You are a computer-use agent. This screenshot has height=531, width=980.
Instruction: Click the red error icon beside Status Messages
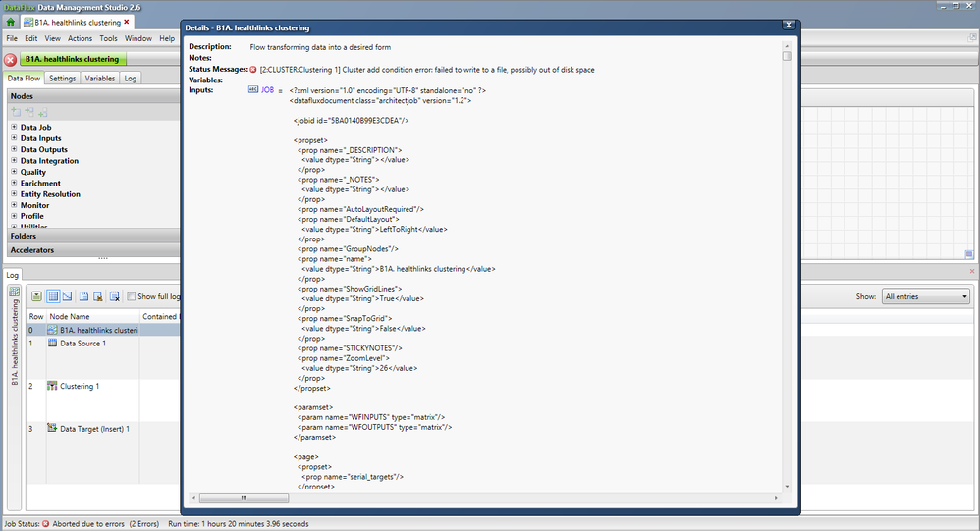[253, 70]
